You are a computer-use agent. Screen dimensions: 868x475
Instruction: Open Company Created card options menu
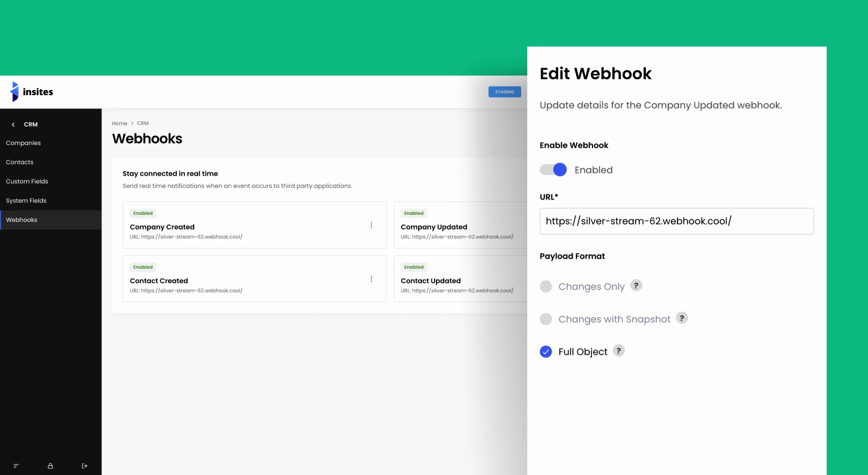(371, 225)
